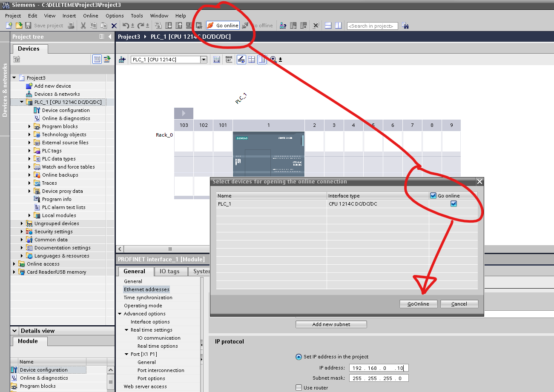The height and width of the screenshot is (392, 554).
Task: Click the Accessible devices icon
Action: [283, 26]
